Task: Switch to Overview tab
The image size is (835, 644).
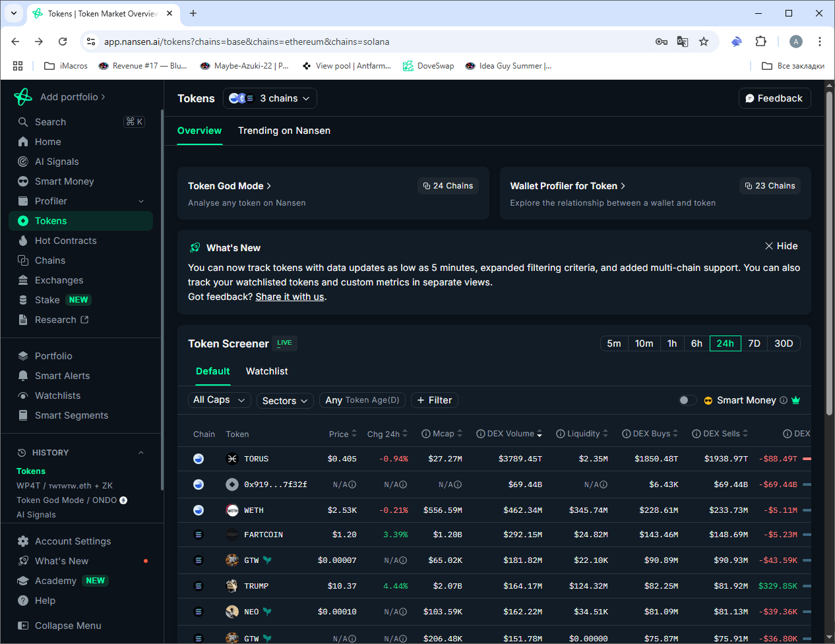Action: (x=199, y=131)
